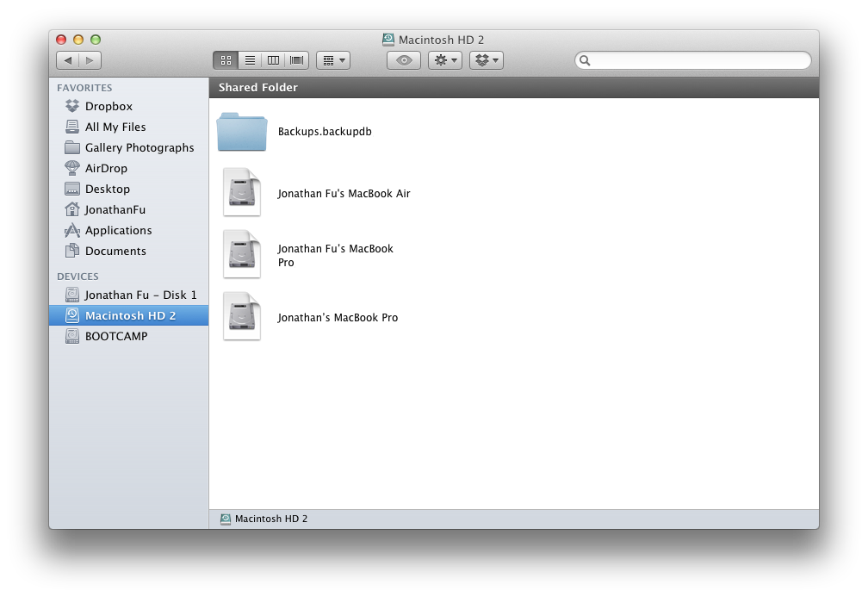The image size is (868, 597).
Task: Select BOOTCAMP drive in sidebar
Action: [128, 336]
